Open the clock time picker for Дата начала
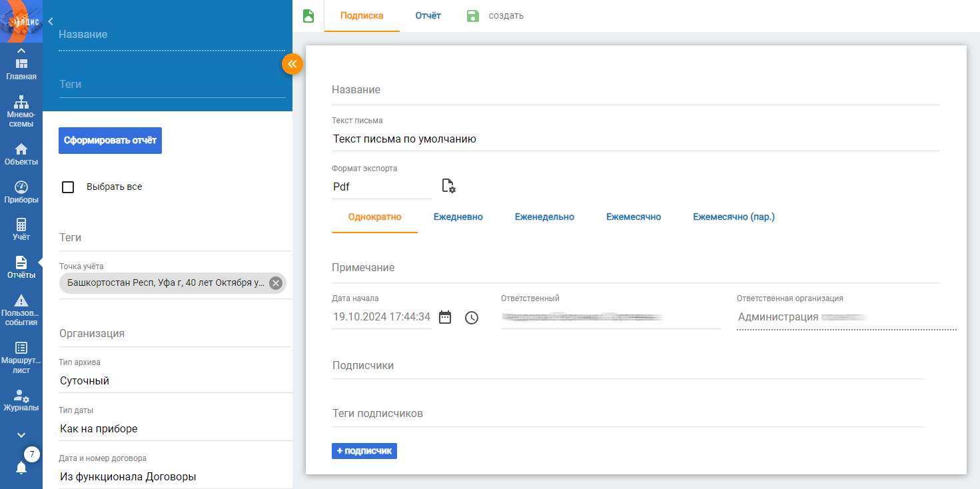The width and height of the screenshot is (980, 489). (x=472, y=318)
